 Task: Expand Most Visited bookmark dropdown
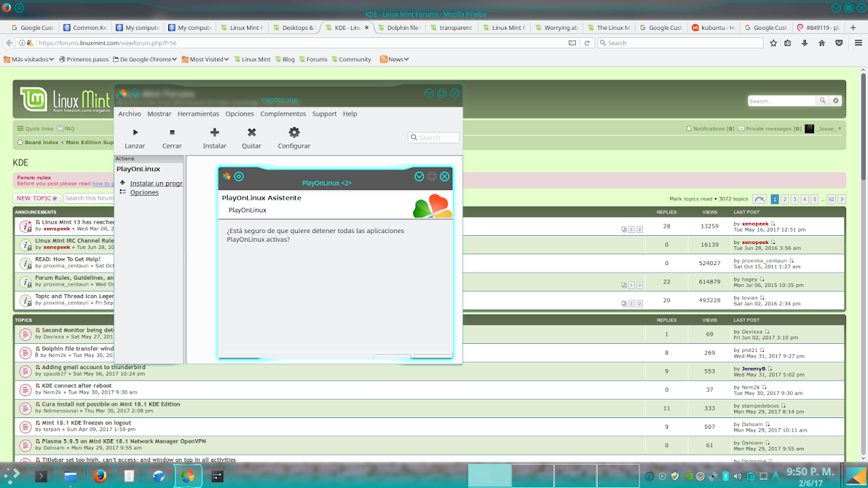click(205, 59)
